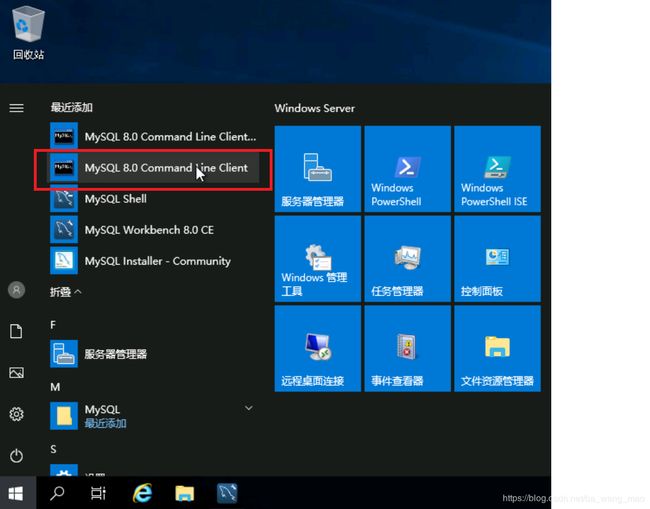Open 服务器管理器 in the F app list
The width and height of the screenshot is (650, 509).
tap(154, 354)
